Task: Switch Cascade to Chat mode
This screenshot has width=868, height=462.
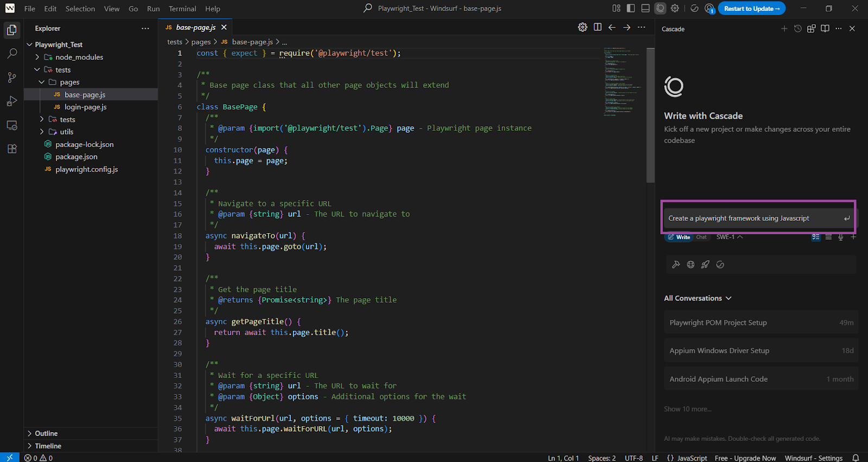Action: (x=701, y=237)
